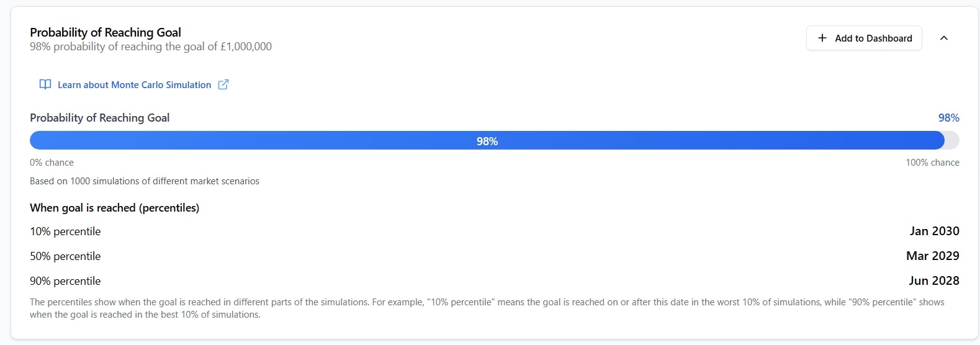This screenshot has width=980, height=345.
Task: Click the external link arrow icon
Action: 223,84
